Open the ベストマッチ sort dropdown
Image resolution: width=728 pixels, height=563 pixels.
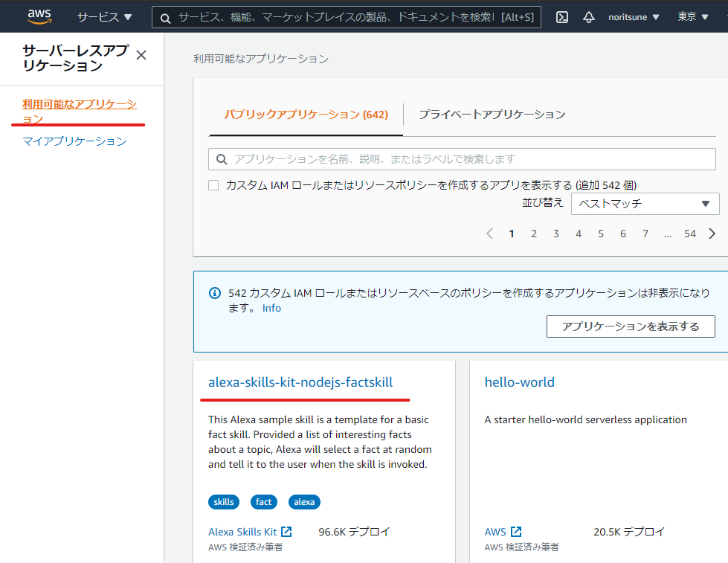tap(645, 204)
